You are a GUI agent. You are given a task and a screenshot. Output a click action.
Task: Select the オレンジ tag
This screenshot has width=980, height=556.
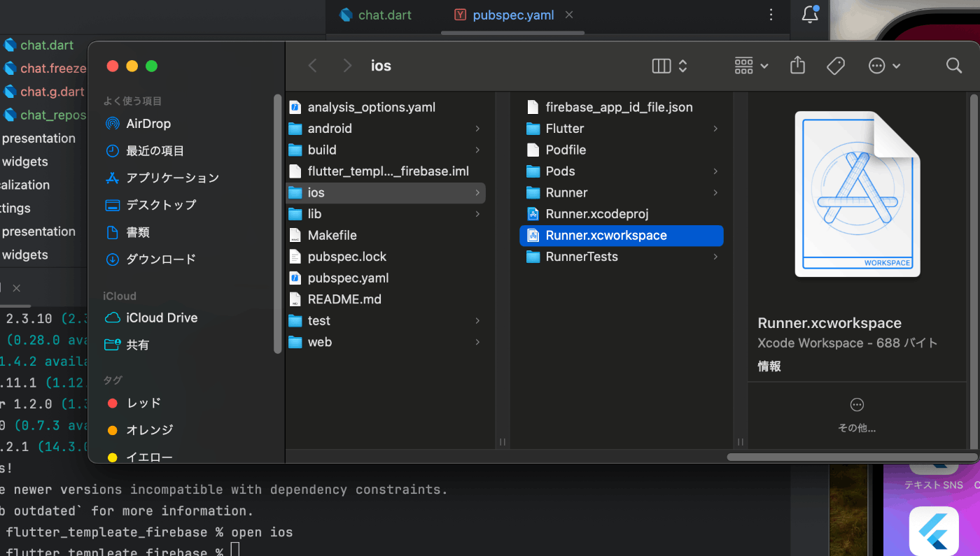140,430
